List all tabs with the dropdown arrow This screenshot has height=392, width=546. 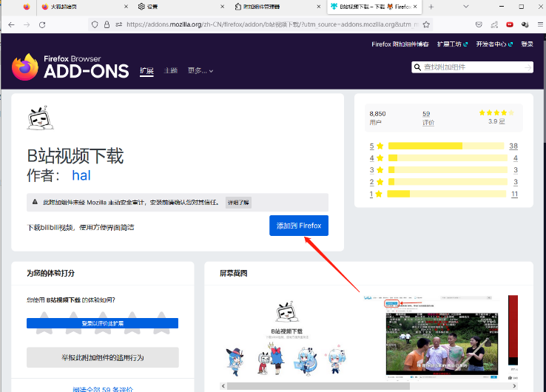tap(466, 7)
